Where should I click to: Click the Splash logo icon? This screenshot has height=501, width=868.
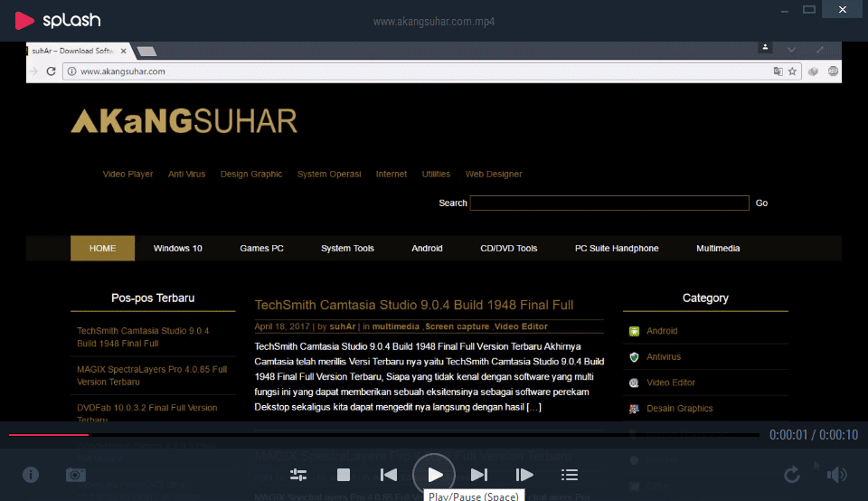24,21
